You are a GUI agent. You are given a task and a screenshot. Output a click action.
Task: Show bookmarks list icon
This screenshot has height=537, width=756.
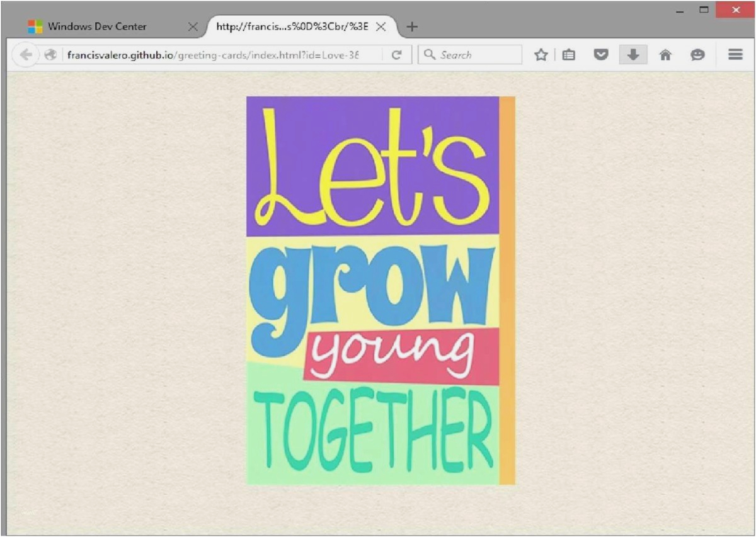click(569, 55)
